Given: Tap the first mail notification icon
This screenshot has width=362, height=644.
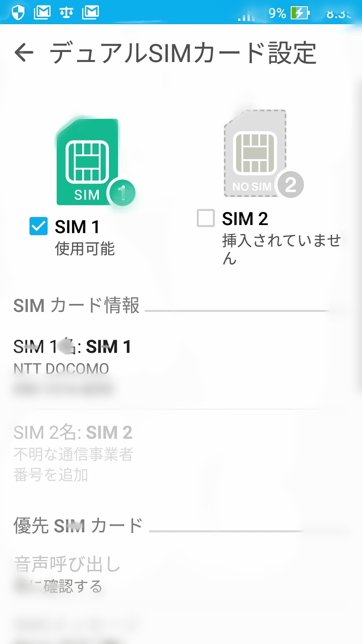Looking at the screenshot, I should click(x=42, y=12).
